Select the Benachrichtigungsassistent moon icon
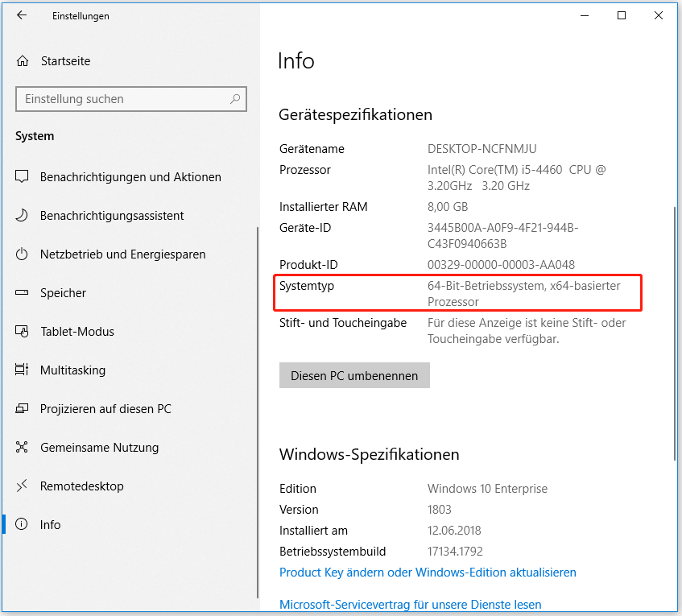 (23, 215)
